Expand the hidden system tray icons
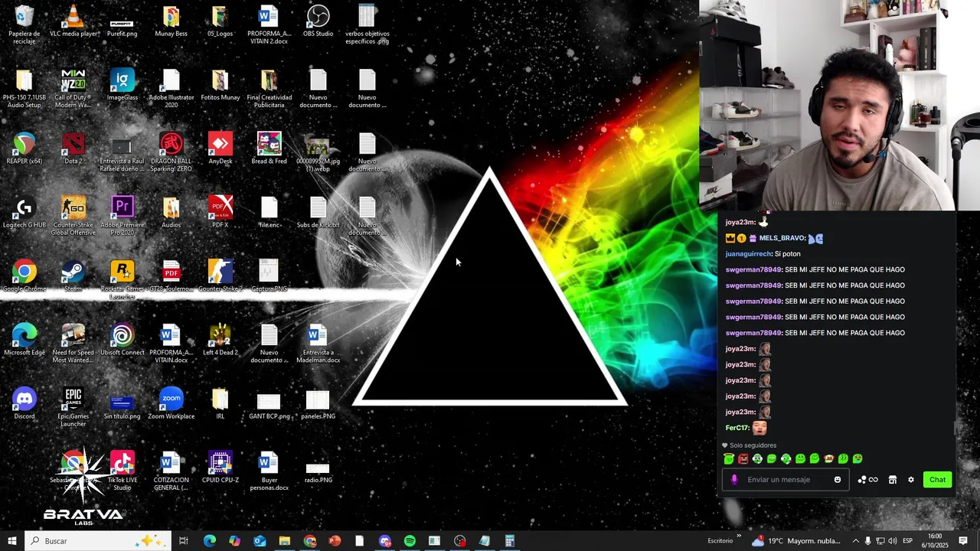980x551 pixels. 856,541
